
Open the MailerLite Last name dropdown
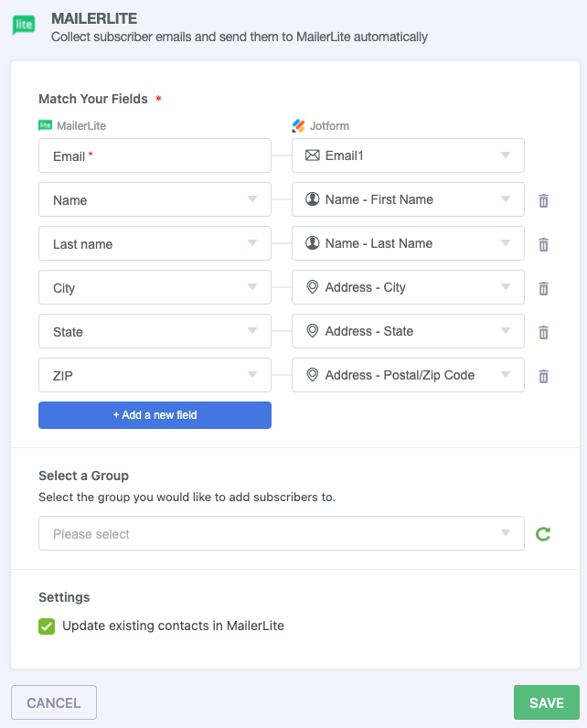155,243
